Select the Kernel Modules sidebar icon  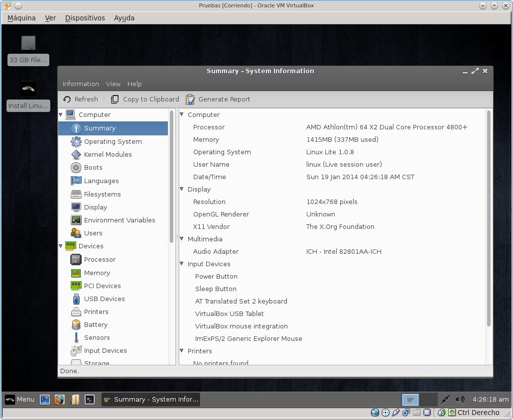76,155
